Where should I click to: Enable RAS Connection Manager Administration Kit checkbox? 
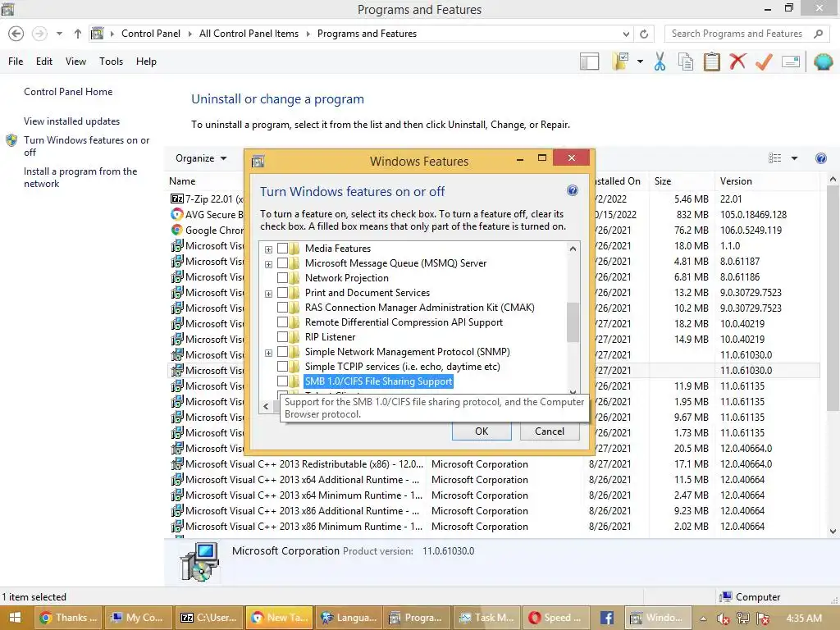(282, 308)
